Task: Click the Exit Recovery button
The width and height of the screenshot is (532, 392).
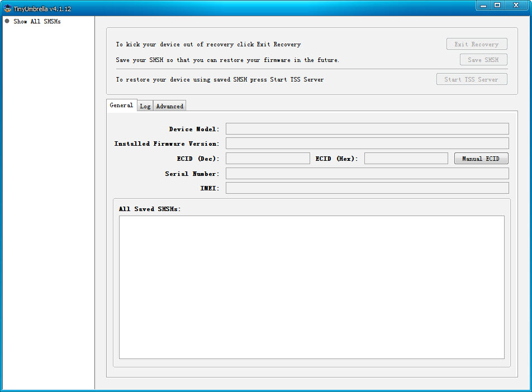Action: 477,44
